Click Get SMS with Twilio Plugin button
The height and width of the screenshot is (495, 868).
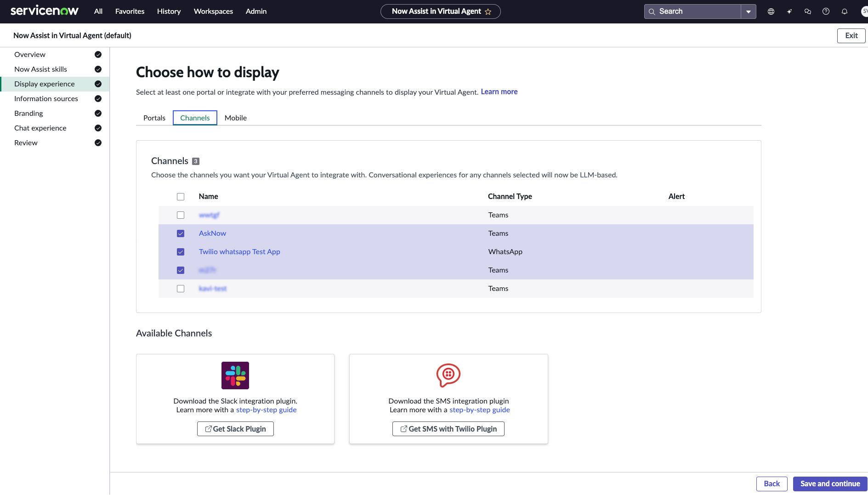(x=448, y=429)
